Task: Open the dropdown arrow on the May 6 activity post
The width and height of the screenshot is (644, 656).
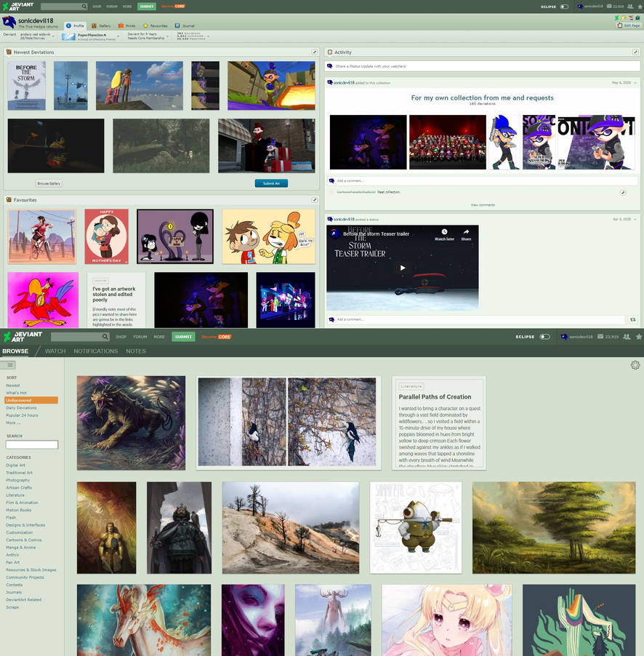Action: coord(635,83)
